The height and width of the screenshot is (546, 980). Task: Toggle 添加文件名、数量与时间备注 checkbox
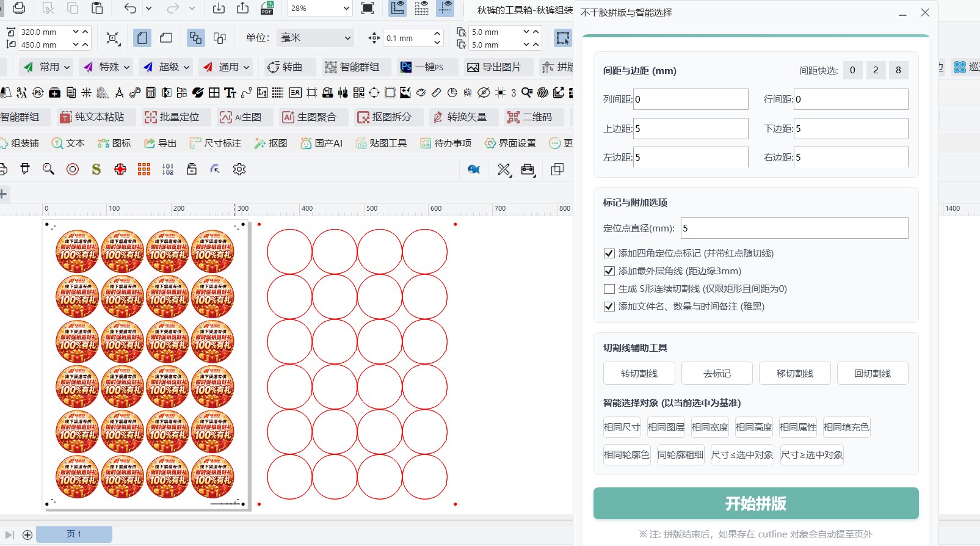pos(609,306)
